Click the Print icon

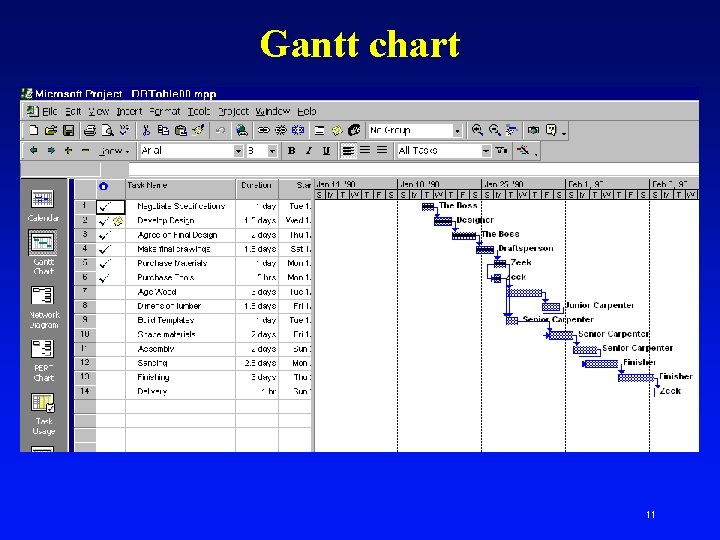(x=90, y=130)
